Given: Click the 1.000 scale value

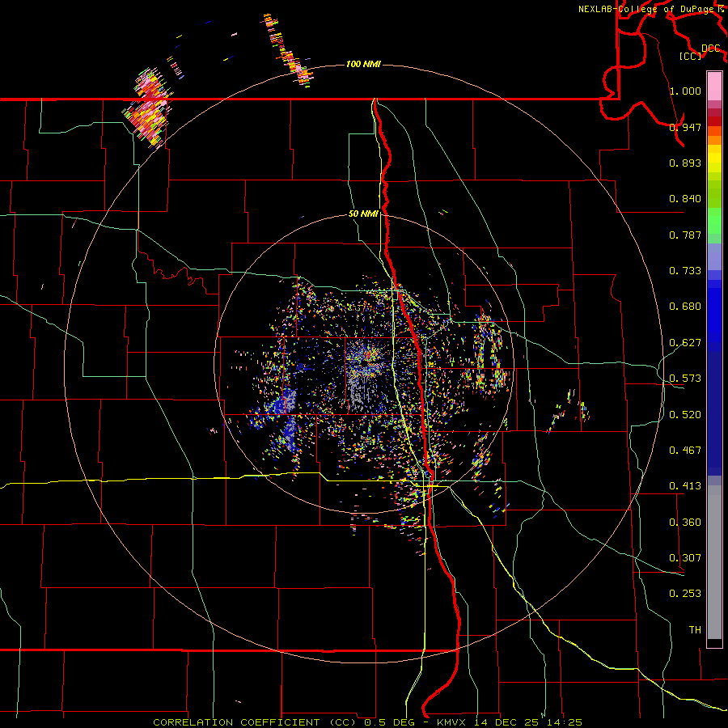Looking at the screenshot, I should coord(685,91).
